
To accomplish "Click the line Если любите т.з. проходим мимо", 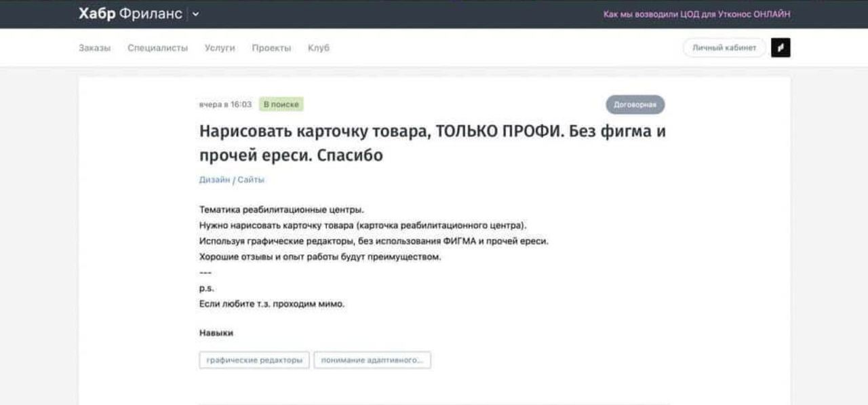I will tap(272, 304).
